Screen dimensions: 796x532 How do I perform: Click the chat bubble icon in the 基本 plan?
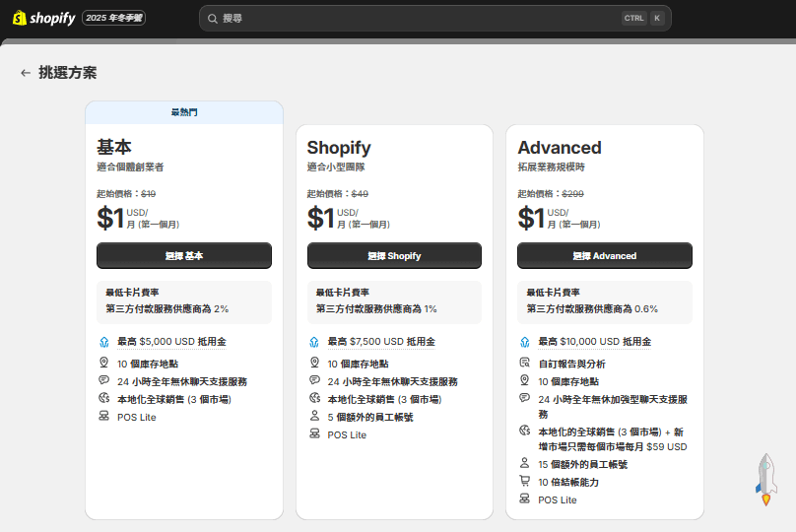104,380
